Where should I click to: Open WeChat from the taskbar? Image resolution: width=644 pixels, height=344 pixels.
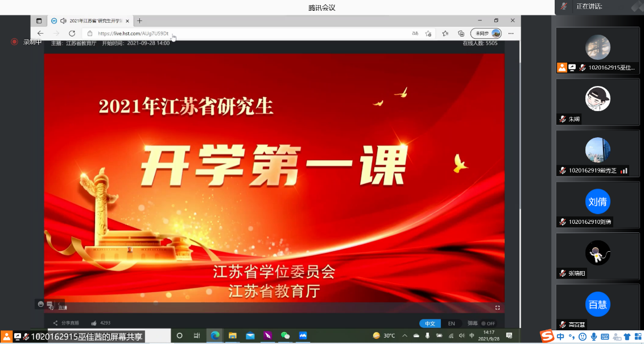point(286,336)
